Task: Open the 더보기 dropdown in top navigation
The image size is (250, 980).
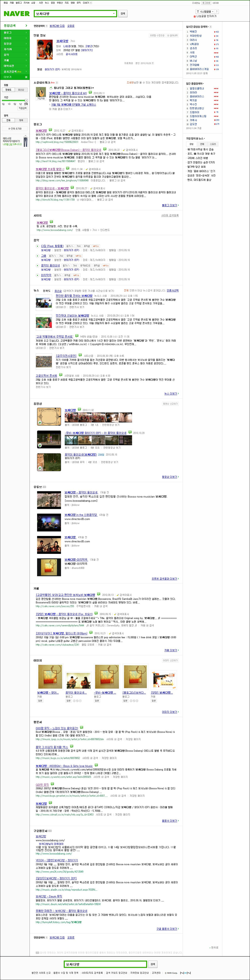Action: click(x=87, y=3)
